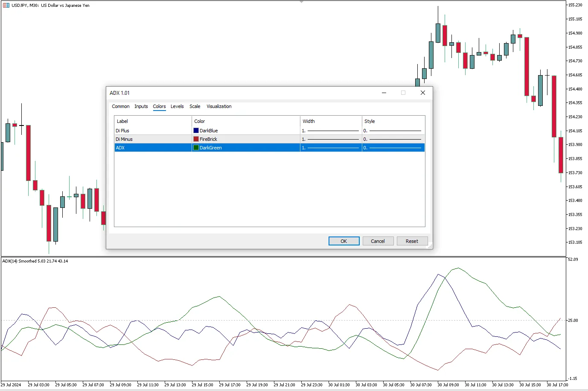Image resolution: width=588 pixels, height=391 pixels.
Task: Click the Reset button
Action: [412, 241]
